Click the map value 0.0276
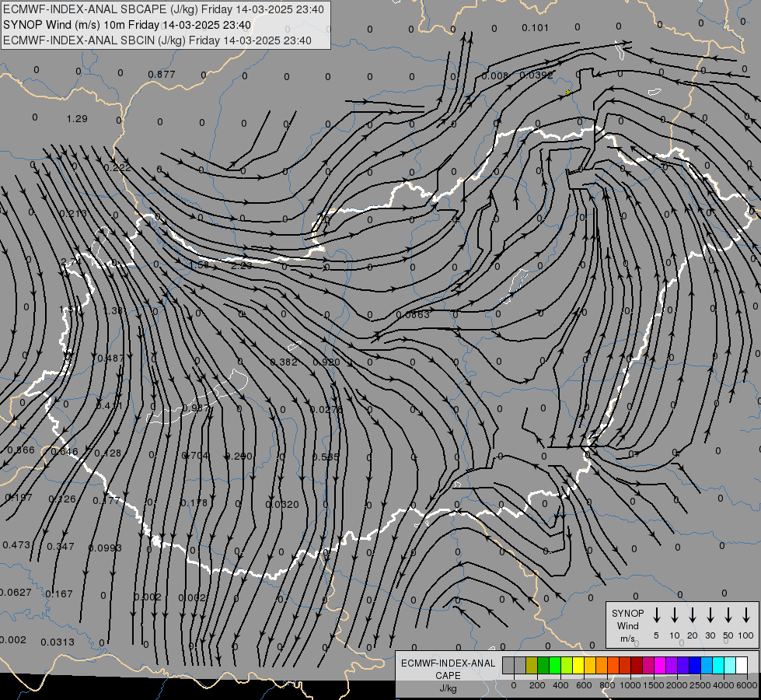 point(326,409)
